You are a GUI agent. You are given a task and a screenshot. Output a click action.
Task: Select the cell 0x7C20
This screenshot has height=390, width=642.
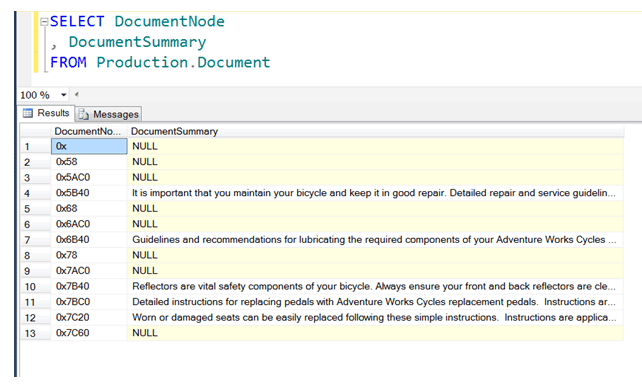[x=89, y=317]
